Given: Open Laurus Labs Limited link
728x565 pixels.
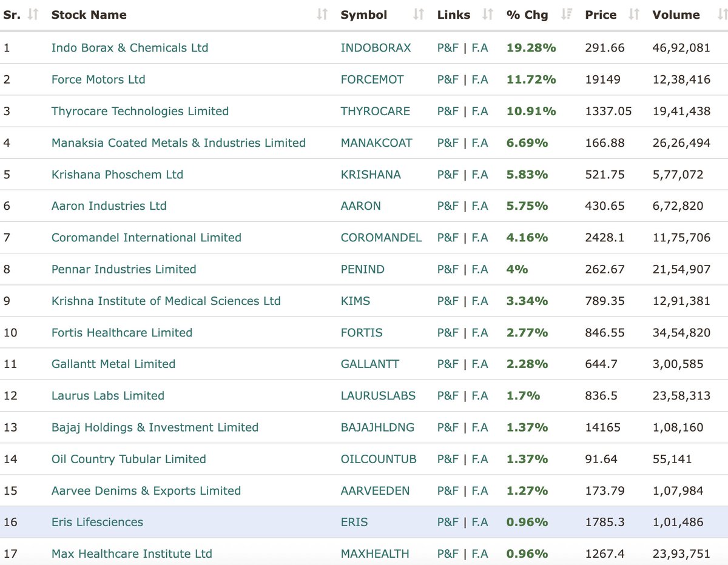Looking at the screenshot, I should [108, 396].
